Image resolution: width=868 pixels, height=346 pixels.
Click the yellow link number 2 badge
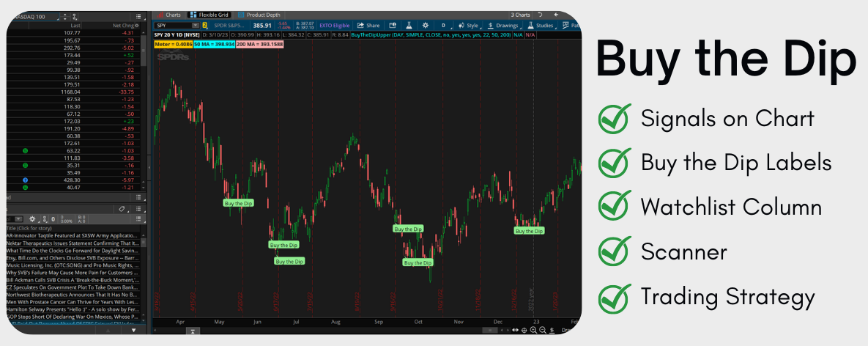coord(205,26)
